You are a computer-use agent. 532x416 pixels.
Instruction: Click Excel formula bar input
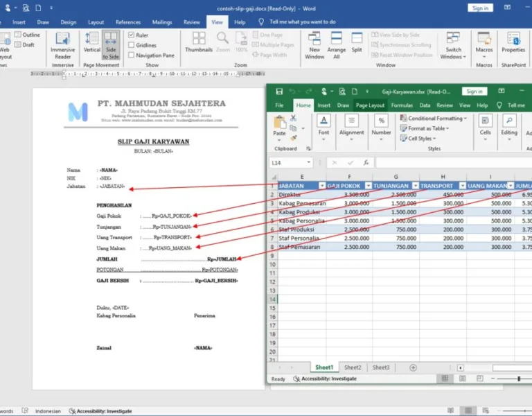coord(454,163)
